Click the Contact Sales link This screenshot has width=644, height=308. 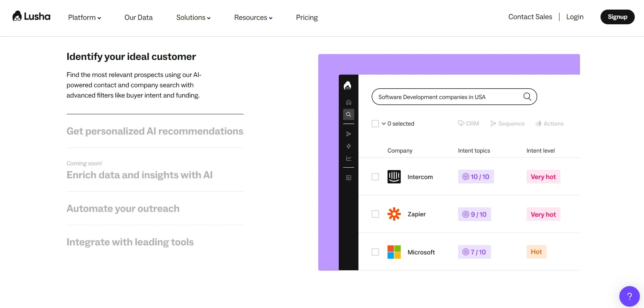coord(530,17)
